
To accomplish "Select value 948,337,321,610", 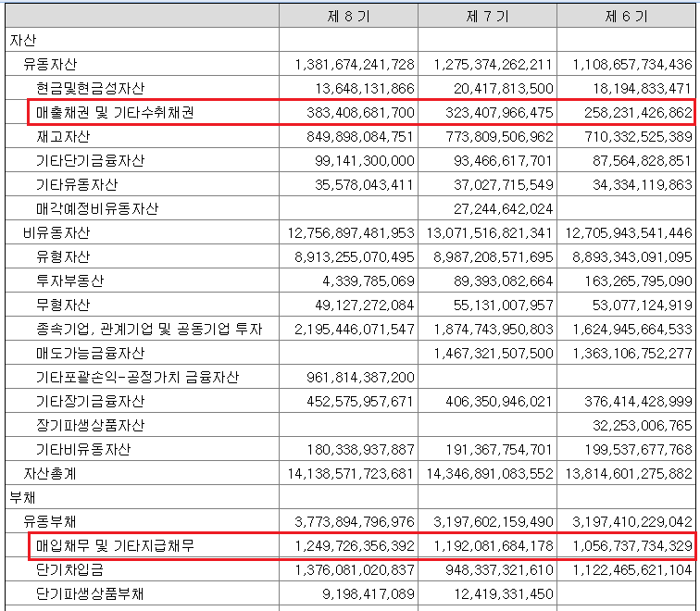I will tap(499, 570).
